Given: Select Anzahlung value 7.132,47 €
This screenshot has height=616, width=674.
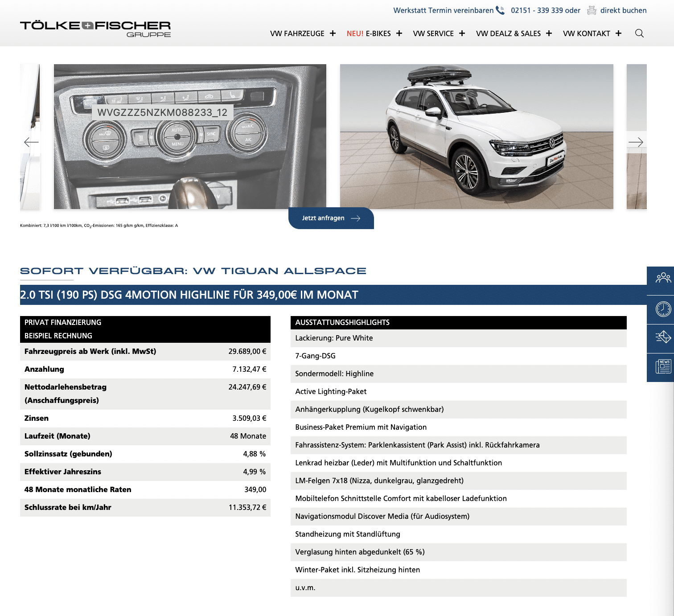Looking at the screenshot, I should pos(249,369).
